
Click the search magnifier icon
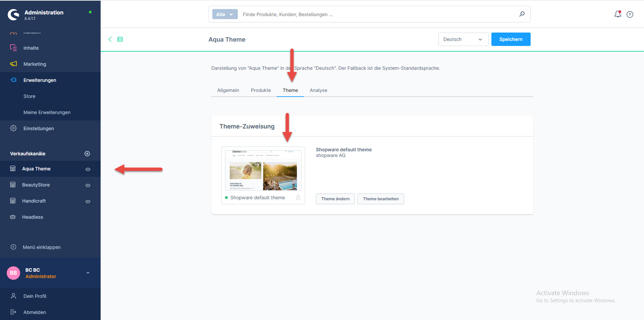click(522, 14)
